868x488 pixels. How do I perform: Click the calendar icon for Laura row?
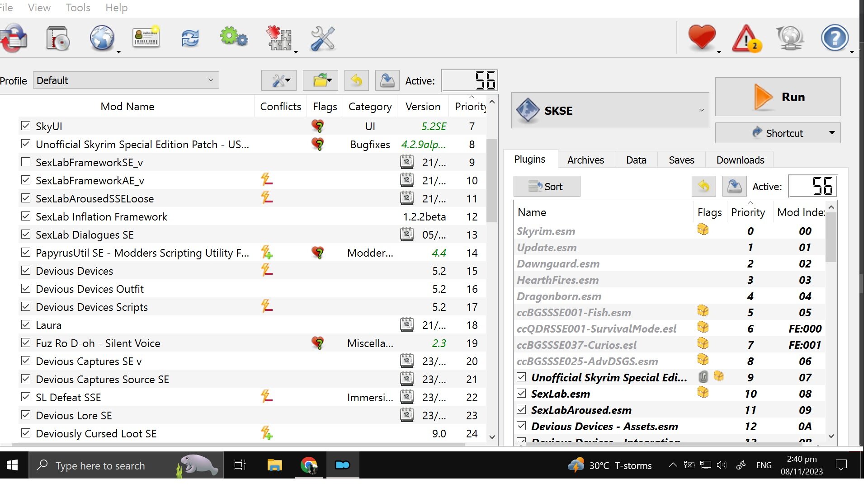(x=407, y=324)
